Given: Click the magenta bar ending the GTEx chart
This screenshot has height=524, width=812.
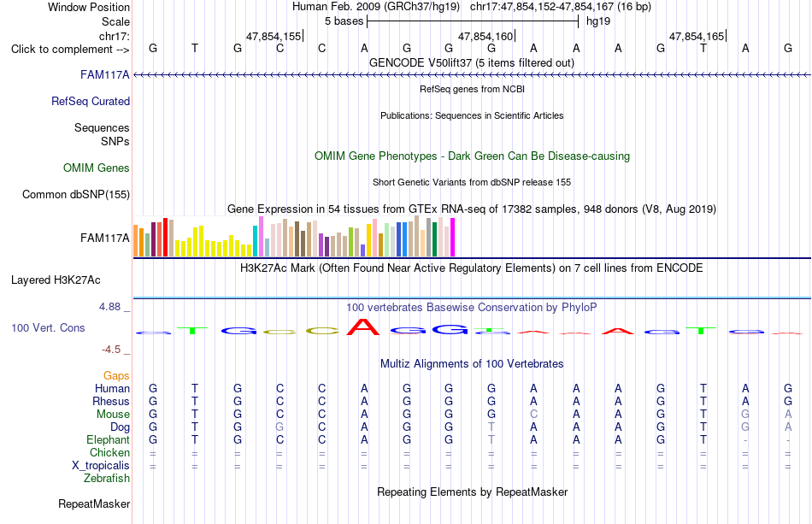Looking at the screenshot, I should pyautogui.click(x=453, y=237).
